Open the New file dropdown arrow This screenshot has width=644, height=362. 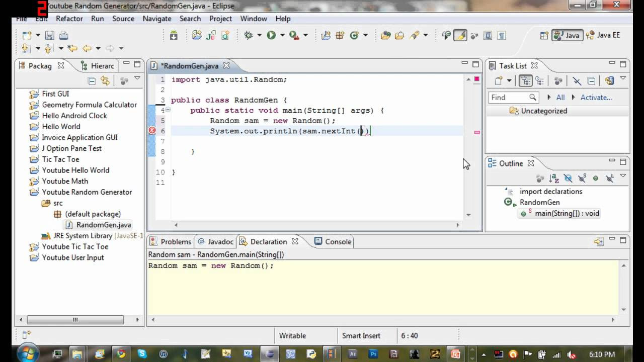(38, 35)
